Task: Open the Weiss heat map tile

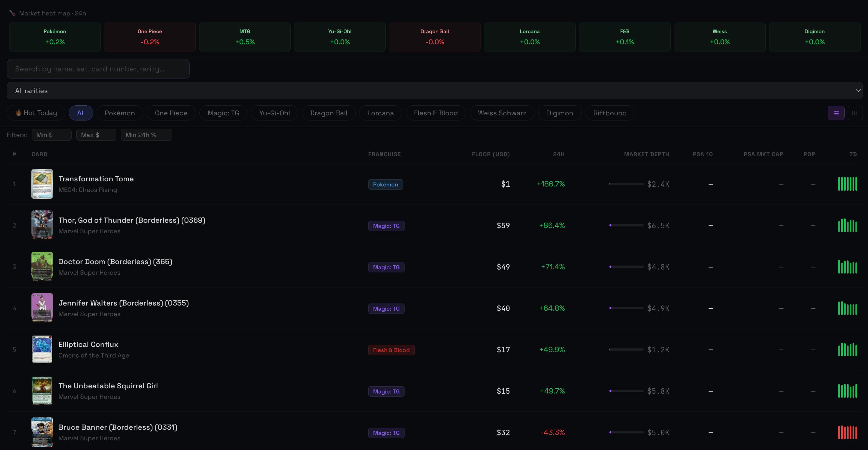Action: [720, 37]
